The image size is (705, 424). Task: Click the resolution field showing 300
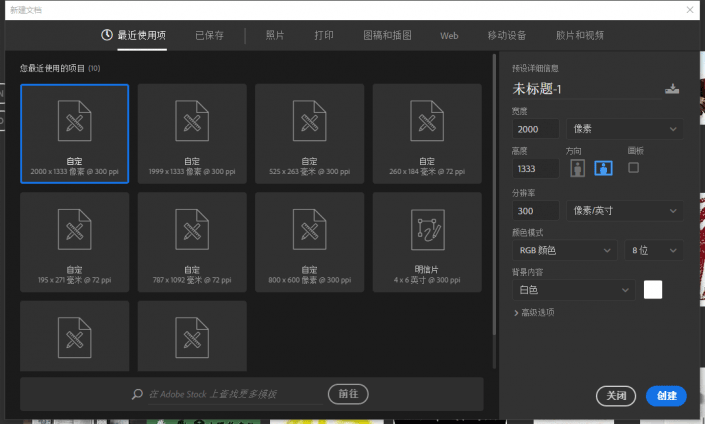[535, 211]
